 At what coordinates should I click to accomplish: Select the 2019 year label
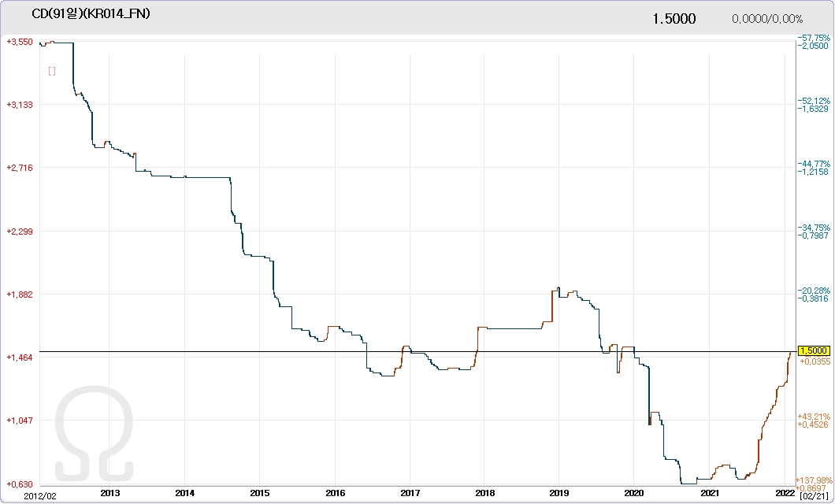[x=559, y=494]
